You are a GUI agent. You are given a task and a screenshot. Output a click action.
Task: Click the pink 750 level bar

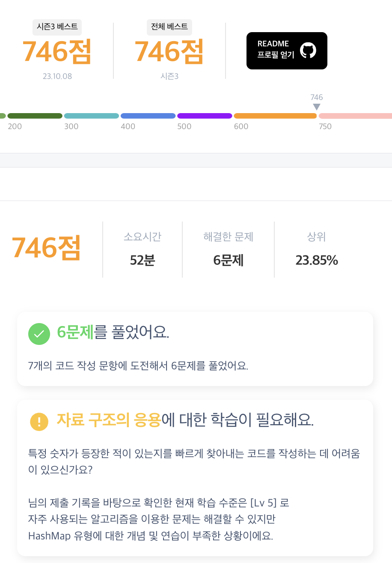pos(355,116)
